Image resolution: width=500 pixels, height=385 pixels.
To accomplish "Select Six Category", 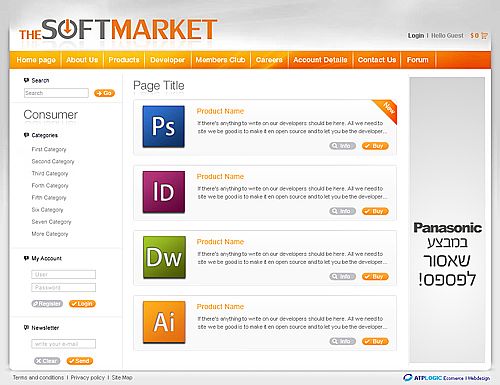I will coord(47,210).
